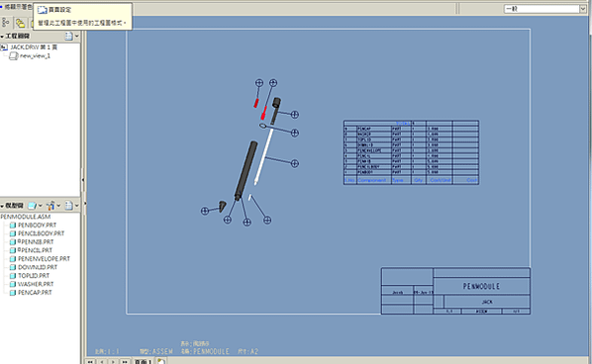Image resolution: width=592 pixels, height=364 pixels.
Task: Select PENBODY.PRT in the model tree
Action: tap(37, 226)
